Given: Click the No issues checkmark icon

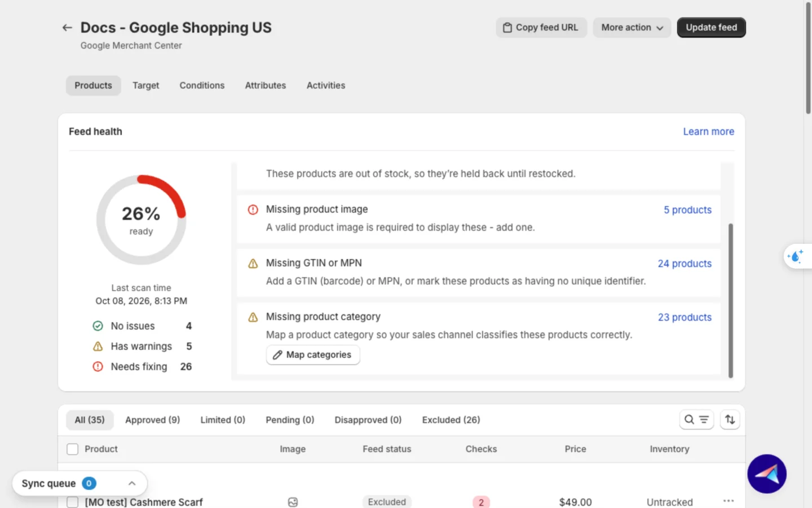Looking at the screenshot, I should coord(98,326).
